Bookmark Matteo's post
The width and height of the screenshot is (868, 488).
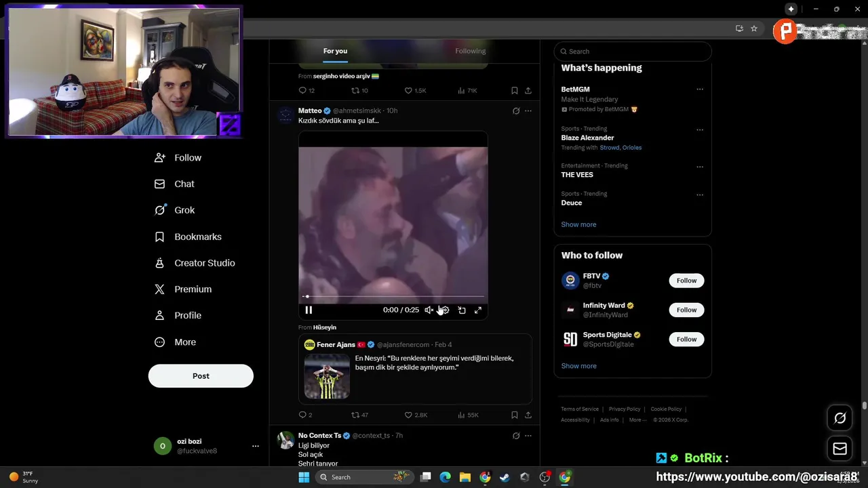tap(515, 415)
